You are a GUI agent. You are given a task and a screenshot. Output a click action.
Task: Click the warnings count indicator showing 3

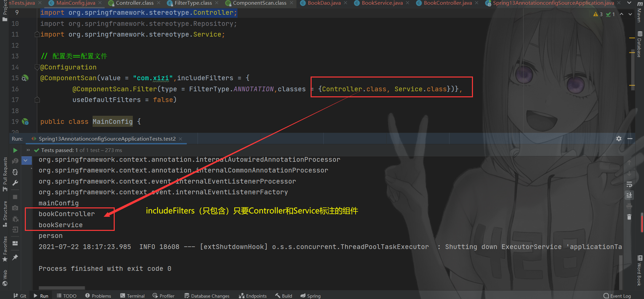coord(598,14)
